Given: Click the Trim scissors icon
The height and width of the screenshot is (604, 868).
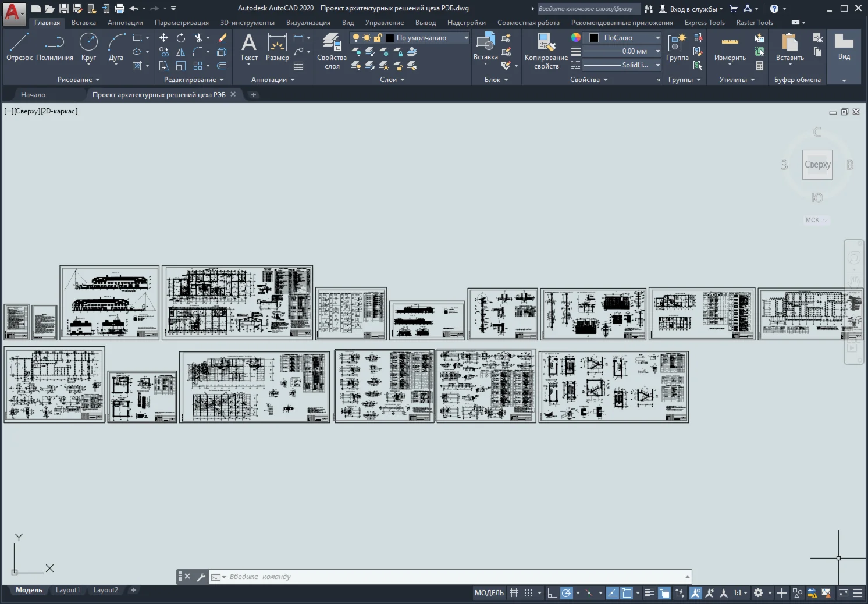Looking at the screenshot, I should (x=198, y=38).
